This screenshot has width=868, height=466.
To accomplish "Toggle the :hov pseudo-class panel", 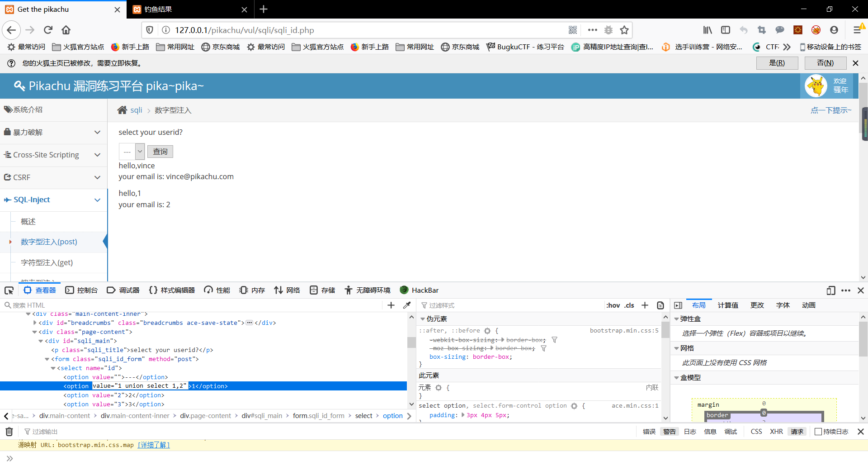I will 613,305.
